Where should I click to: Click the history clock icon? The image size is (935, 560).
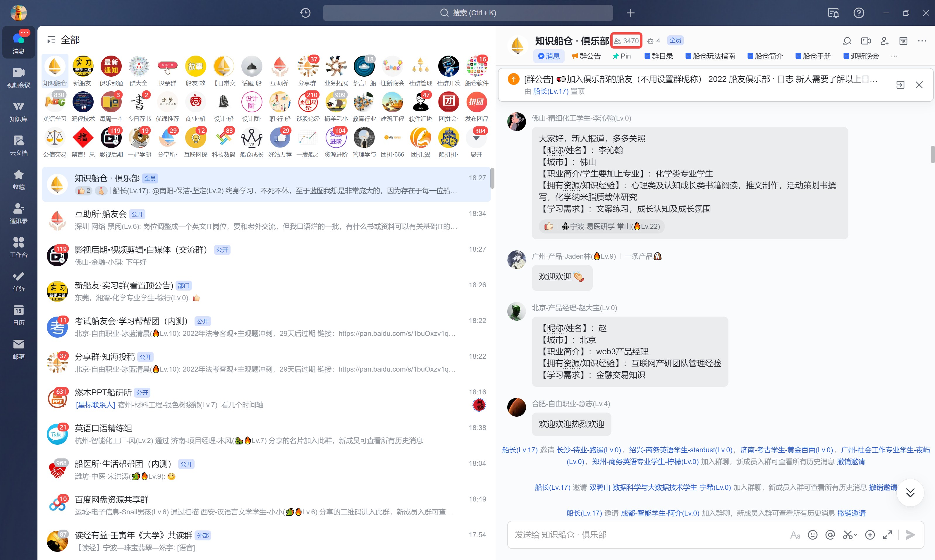coord(305,13)
